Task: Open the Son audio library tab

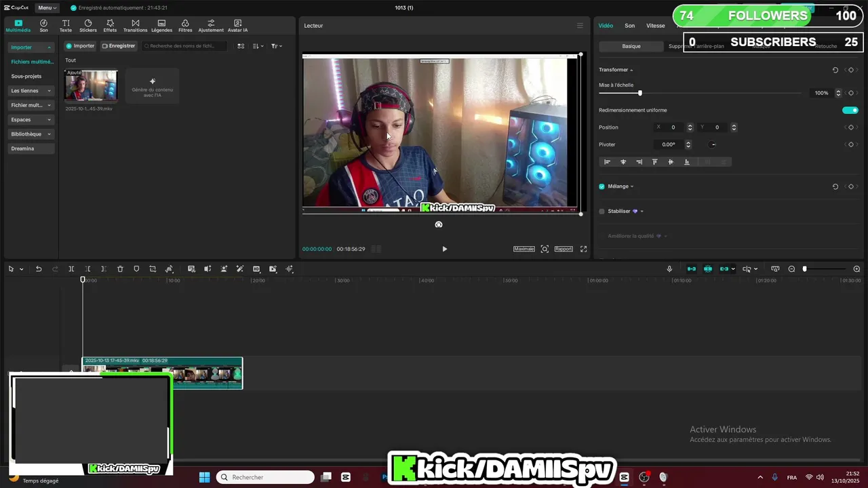Action: click(x=43, y=26)
